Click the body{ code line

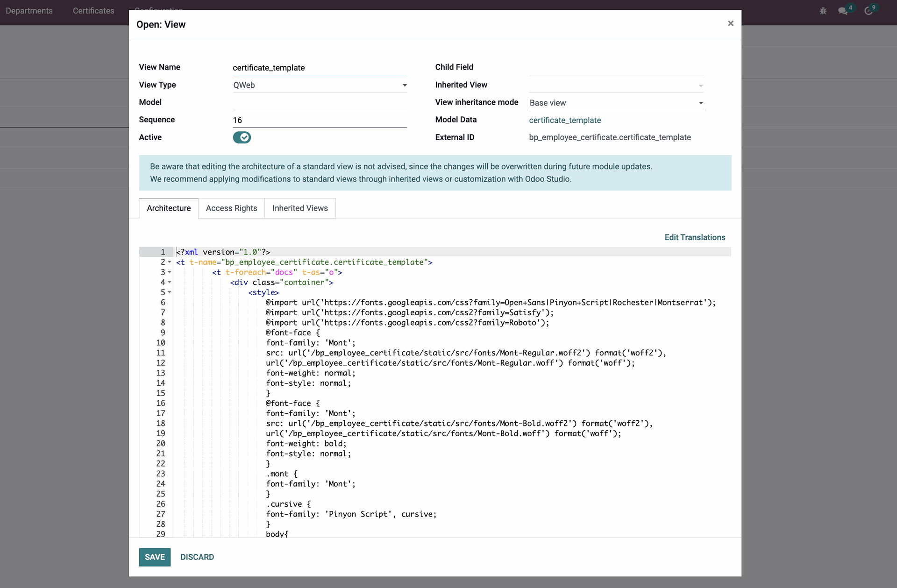pos(277,534)
